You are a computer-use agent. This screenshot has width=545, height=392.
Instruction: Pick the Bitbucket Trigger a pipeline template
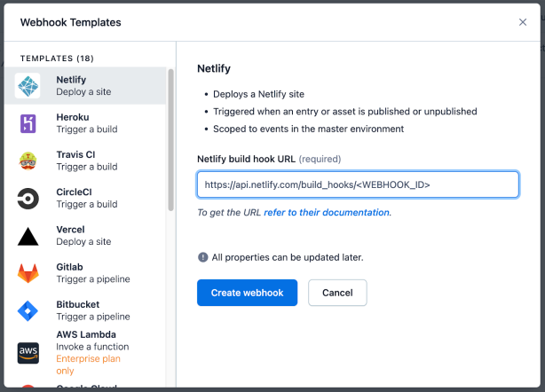coord(92,310)
